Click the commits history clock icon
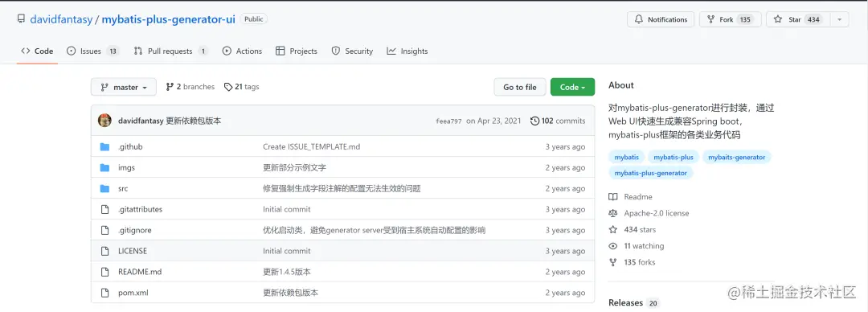 click(534, 121)
